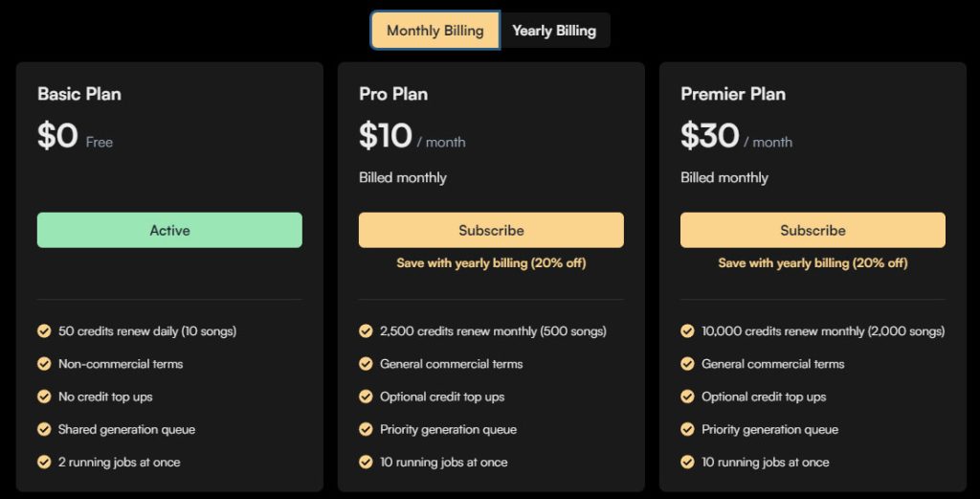The height and width of the screenshot is (499, 980).
Task: Click the Premier Plan 10 running jobs checkmark
Action: tap(687, 462)
